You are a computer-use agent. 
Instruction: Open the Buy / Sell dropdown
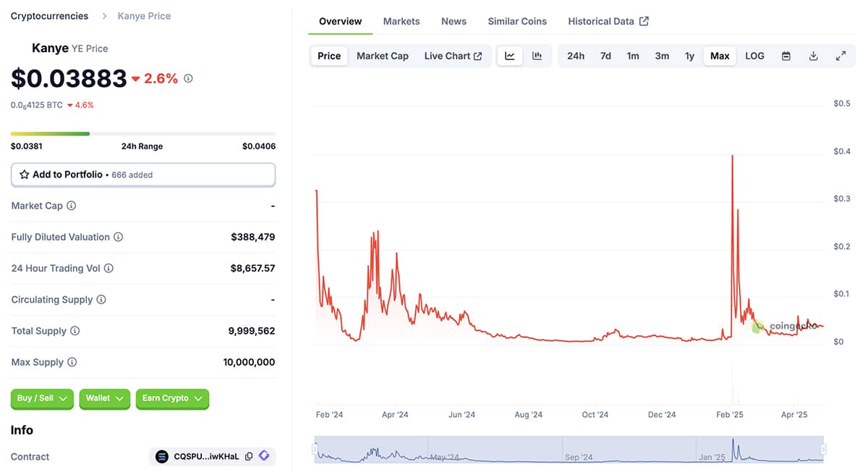point(42,399)
